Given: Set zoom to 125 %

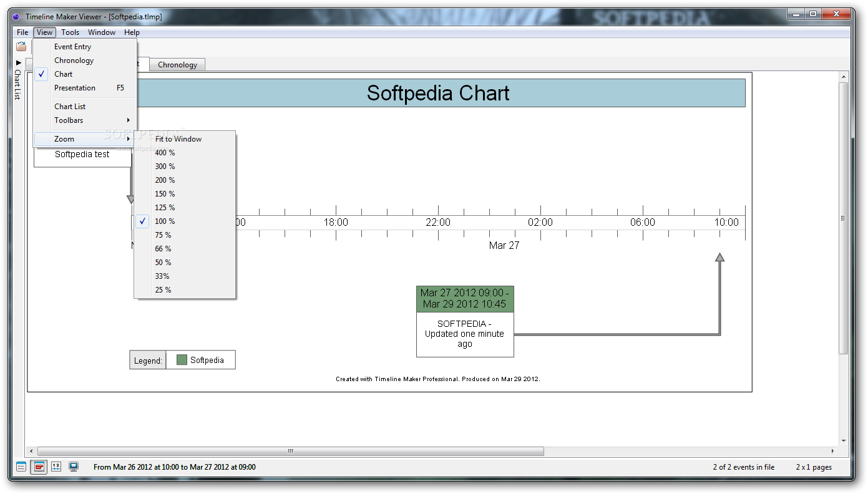Looking at the screenshot, I should [185, 208].
